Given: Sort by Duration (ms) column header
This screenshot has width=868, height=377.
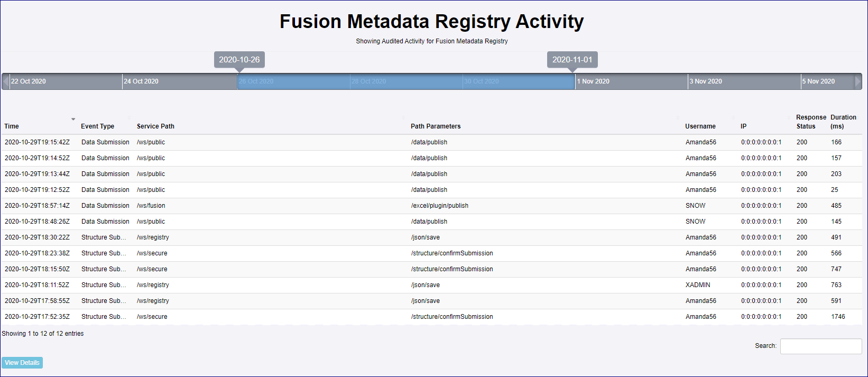Looking at the screenshot, I should (x=843, y=122).
